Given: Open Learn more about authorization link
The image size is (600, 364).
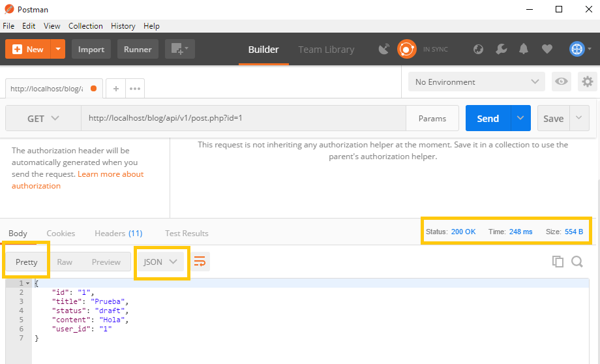Looking at the screenshot, I should 78,180.
